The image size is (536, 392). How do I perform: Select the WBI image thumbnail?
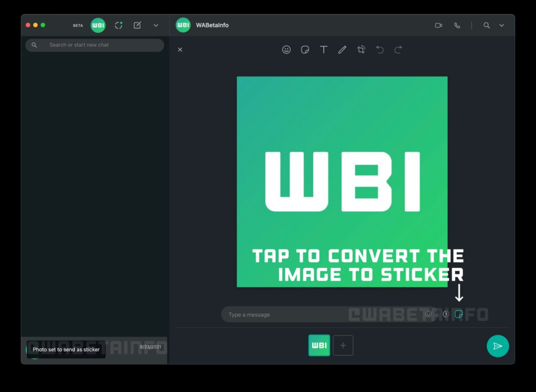click(319, 345)
